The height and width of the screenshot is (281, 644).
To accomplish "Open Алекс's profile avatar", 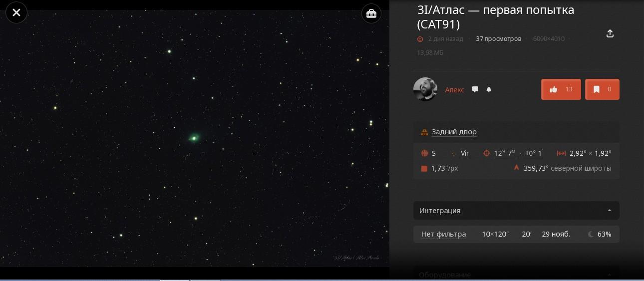I will click(x=425, y=89).
